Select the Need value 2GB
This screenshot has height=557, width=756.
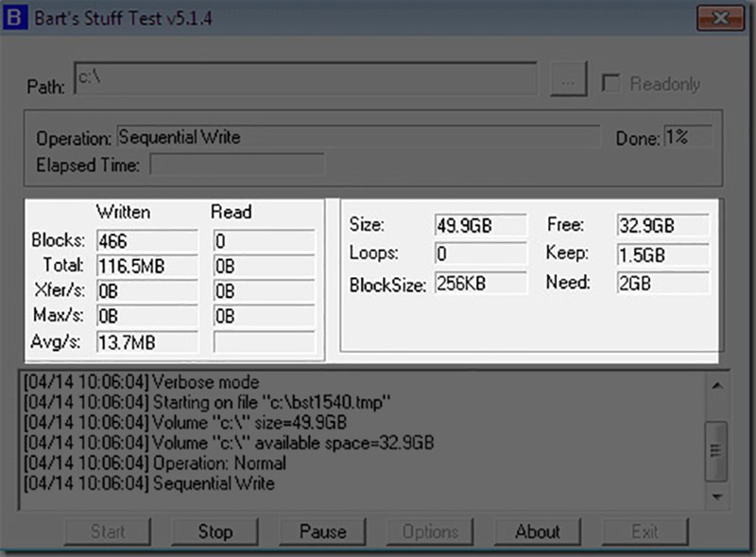tap(663, 284)
